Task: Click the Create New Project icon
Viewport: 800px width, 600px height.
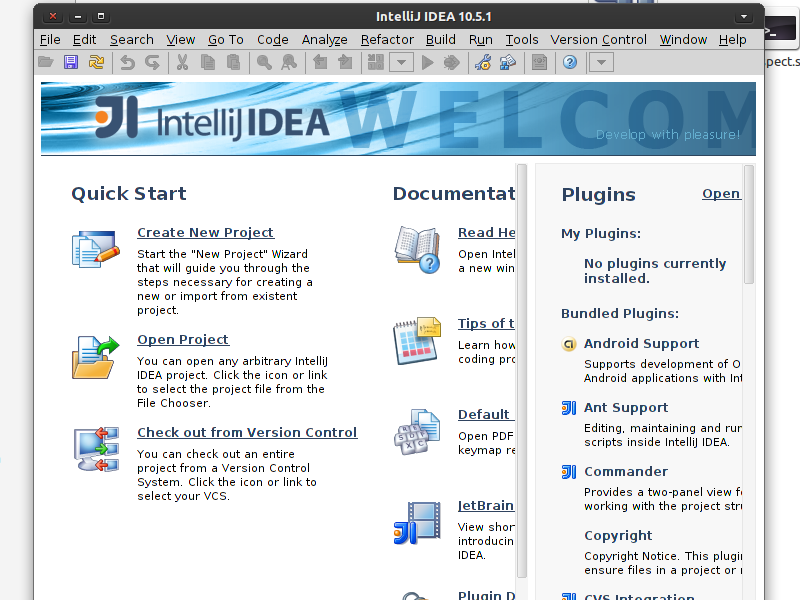Action: click(95, 249)
